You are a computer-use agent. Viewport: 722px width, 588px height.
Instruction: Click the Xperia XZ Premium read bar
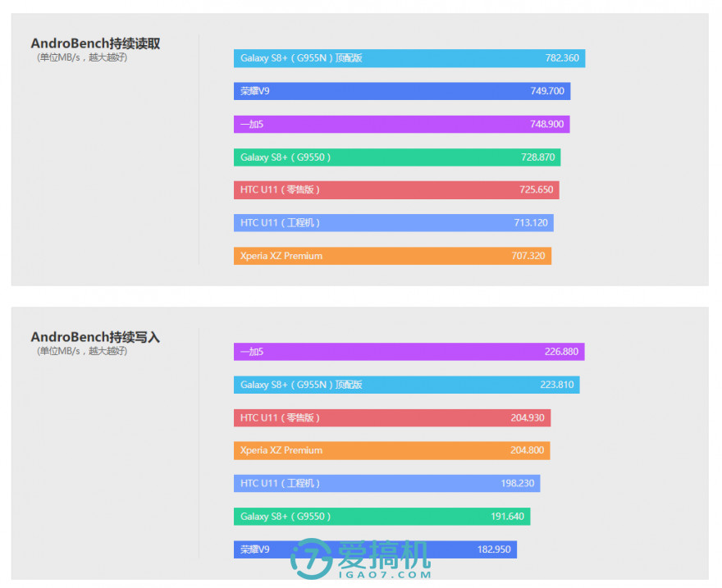click(x=386, y=255)
